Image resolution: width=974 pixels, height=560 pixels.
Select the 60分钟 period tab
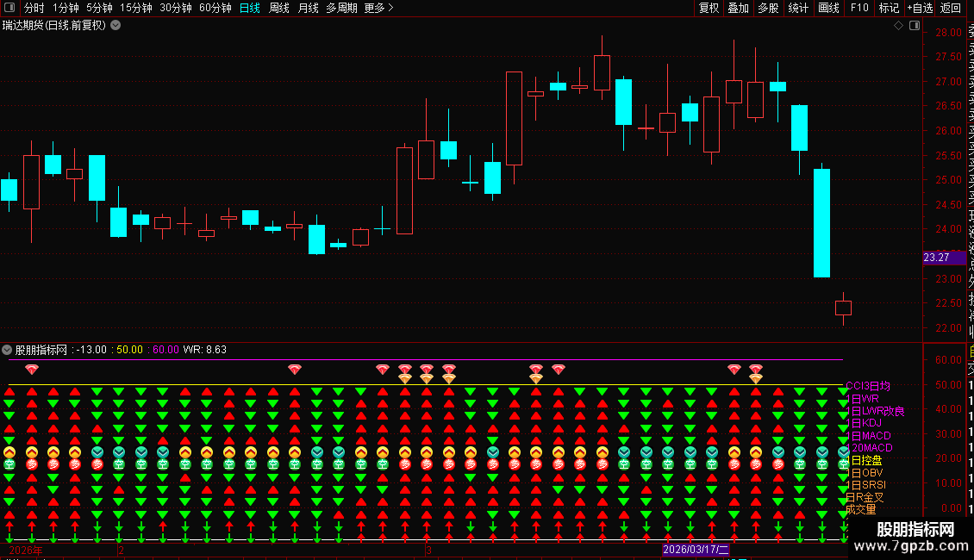tap(215, 8)
